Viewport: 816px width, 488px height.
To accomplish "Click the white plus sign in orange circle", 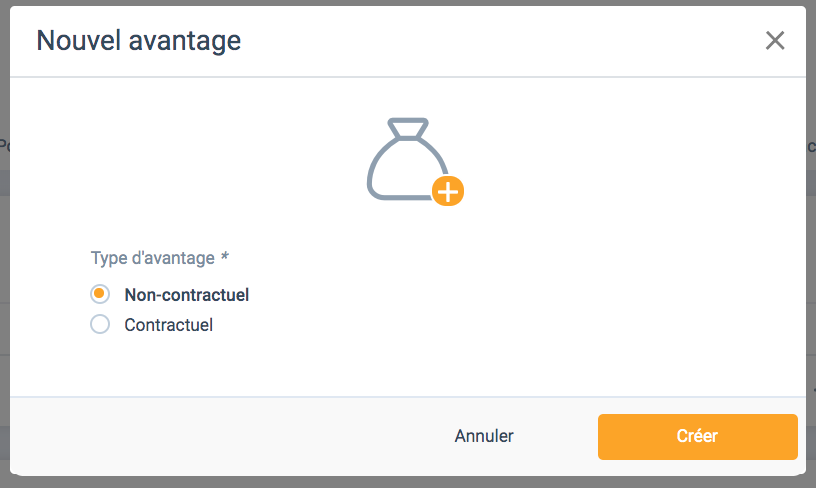I will tap(448, 191).
